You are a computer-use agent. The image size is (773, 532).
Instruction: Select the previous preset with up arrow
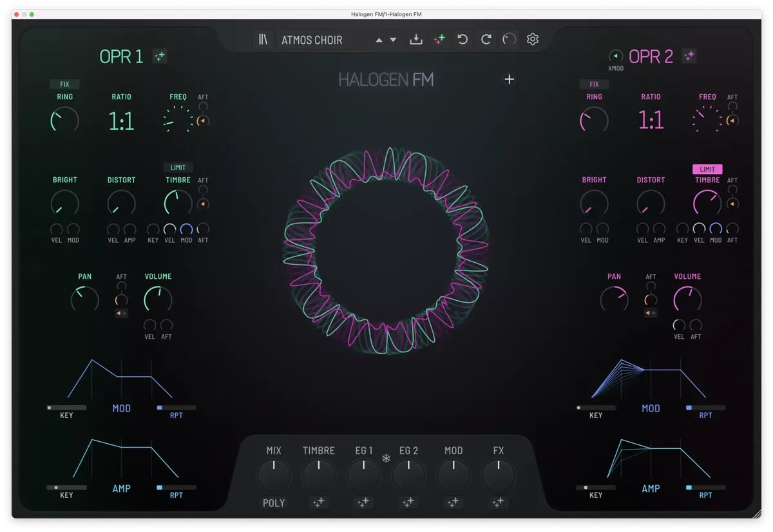[379, 40]
